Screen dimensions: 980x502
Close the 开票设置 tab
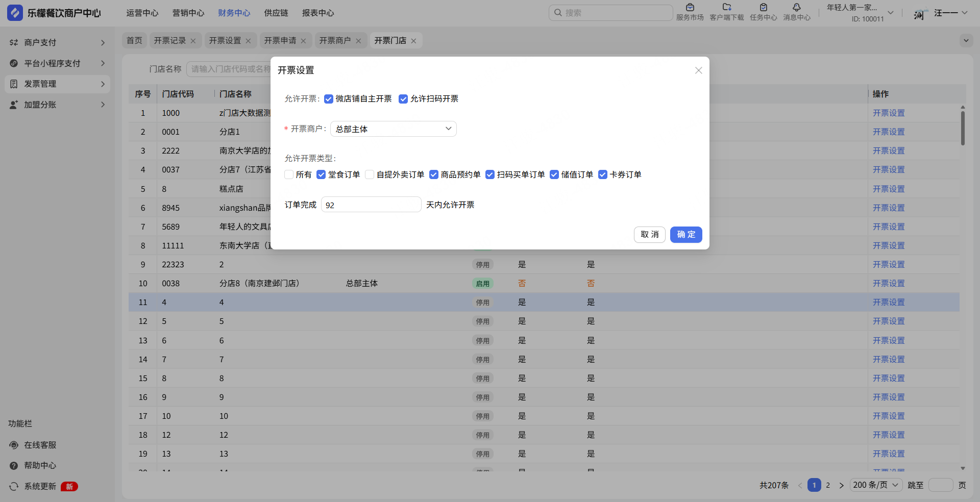pos(248,41)
